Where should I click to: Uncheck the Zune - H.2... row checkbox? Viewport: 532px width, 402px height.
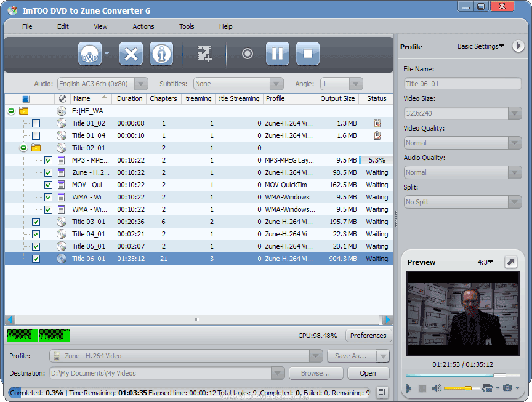(49, 172)
